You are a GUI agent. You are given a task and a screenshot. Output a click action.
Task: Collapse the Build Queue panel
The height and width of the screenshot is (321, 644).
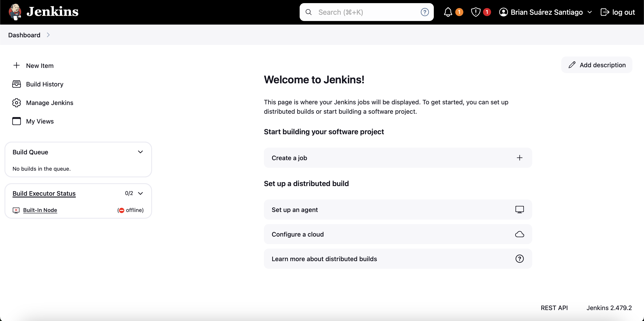pyautogui.click(x=140, y=152)
